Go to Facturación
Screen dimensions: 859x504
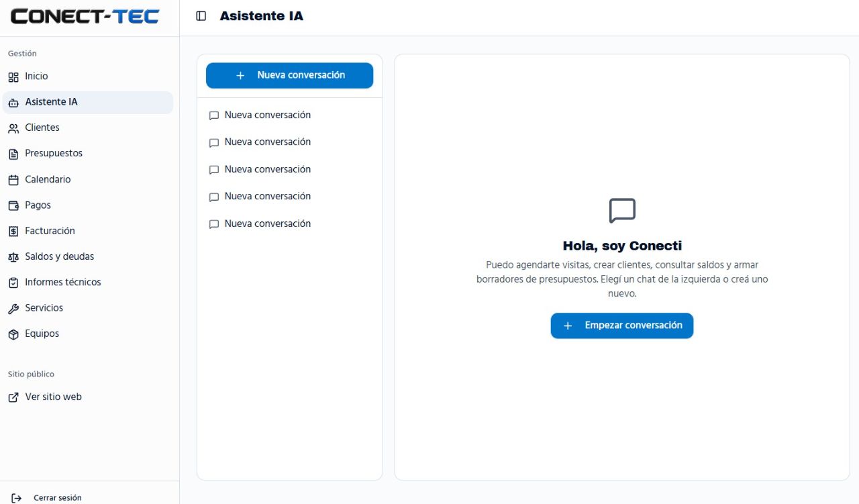tap(88, 231)
